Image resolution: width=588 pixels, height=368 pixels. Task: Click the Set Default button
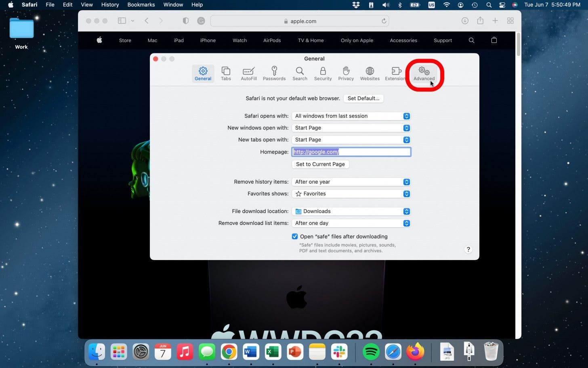(x=363, y=98)
